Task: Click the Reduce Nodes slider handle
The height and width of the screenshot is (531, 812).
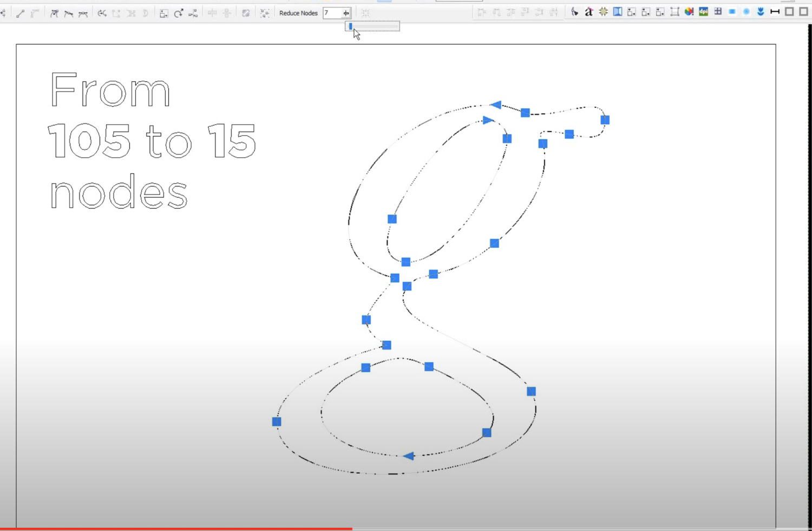Action: coord(350,26)
